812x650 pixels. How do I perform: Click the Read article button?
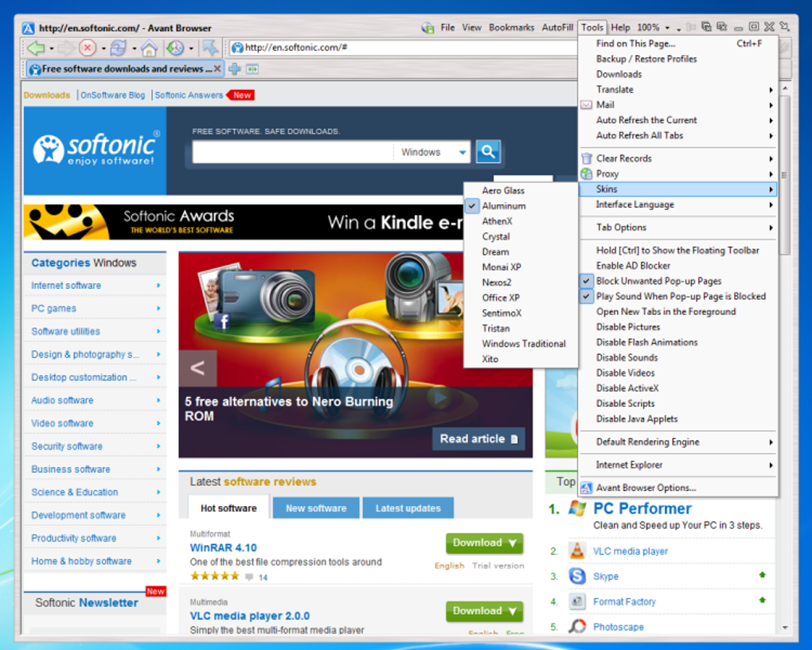click(478, 439)
